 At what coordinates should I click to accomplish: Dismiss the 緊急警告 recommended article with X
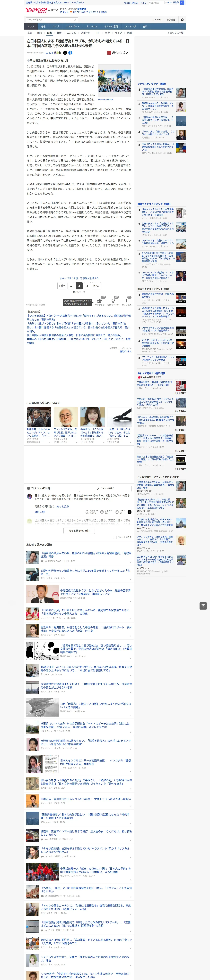(50, 442)
